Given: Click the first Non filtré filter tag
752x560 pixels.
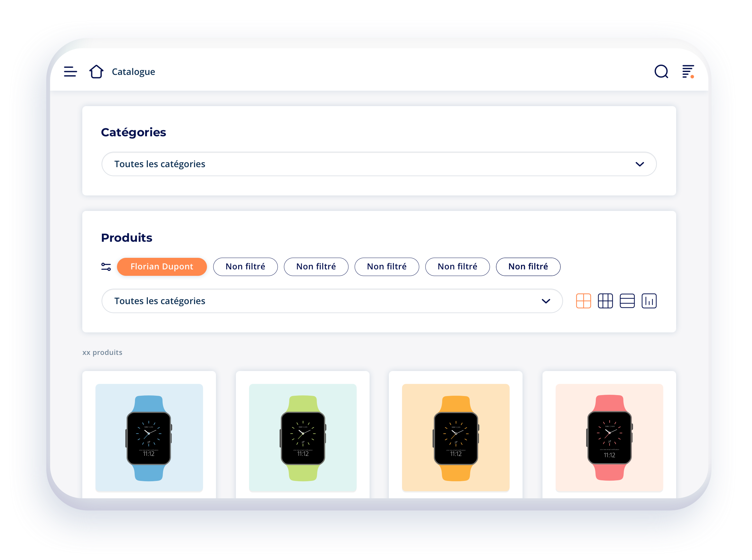Looking at the screenshot, I should click(245, 266).
